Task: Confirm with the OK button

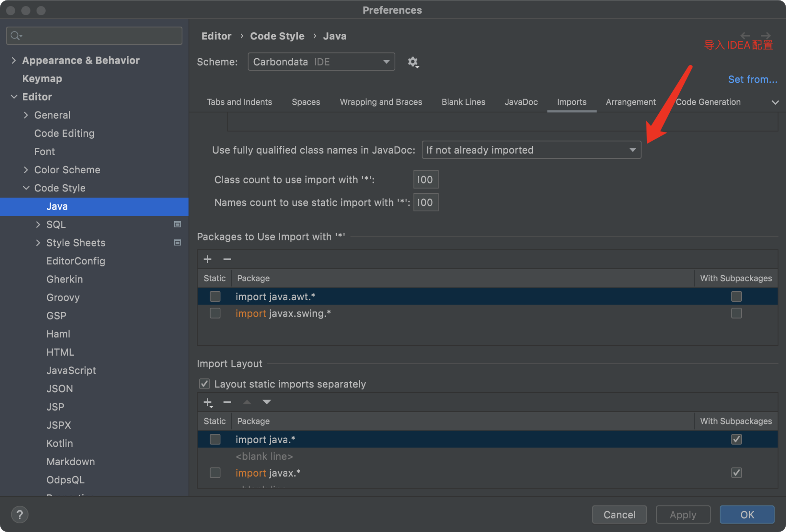Action: tap(747, 515)
